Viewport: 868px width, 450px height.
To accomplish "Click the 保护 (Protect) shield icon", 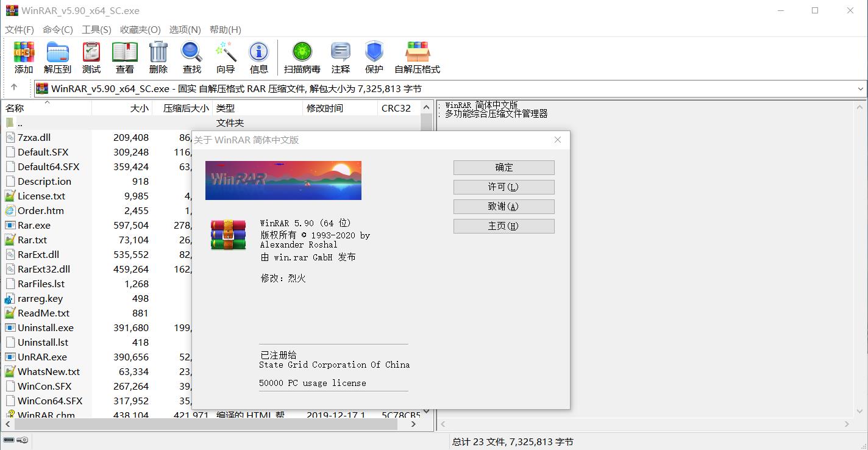I will [x=374, y=52].
